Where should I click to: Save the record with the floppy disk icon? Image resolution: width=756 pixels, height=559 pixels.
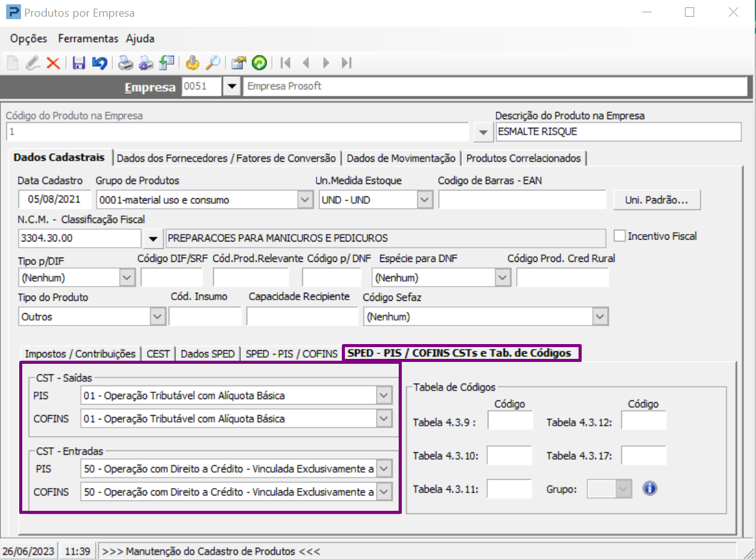click(79, 63)
